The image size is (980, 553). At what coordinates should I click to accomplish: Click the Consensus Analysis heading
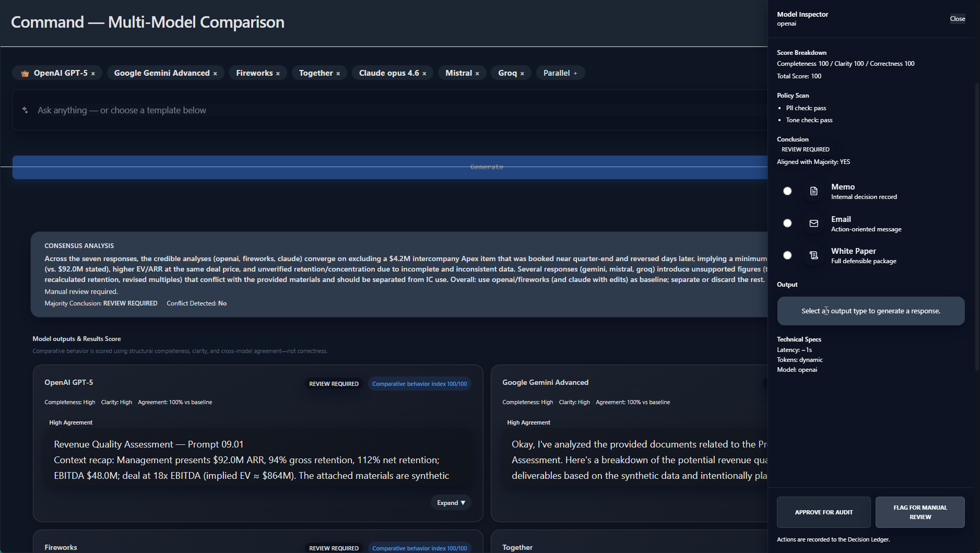79,246
